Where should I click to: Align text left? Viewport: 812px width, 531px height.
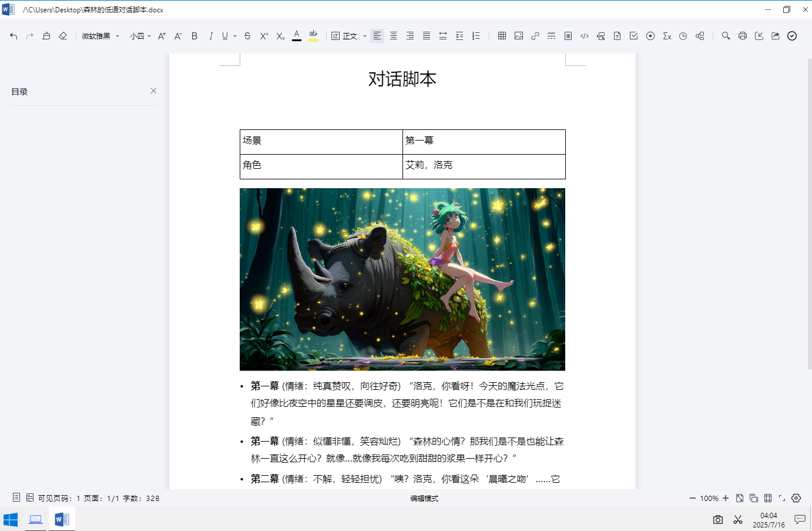pos(377,36)
